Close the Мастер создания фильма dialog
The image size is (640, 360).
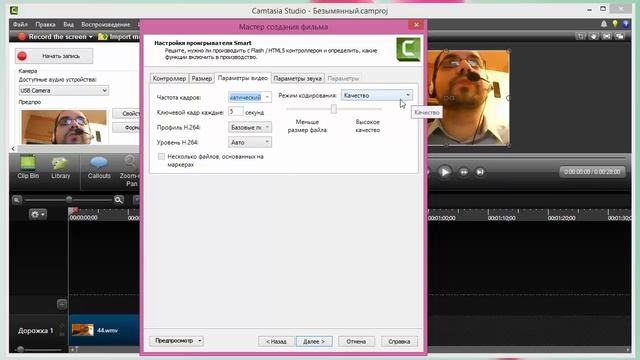[416, 25]
